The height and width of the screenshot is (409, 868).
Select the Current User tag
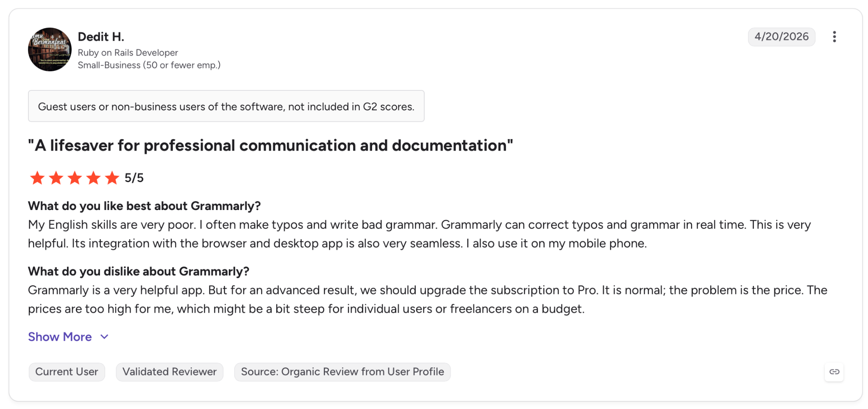coord(67,372)
